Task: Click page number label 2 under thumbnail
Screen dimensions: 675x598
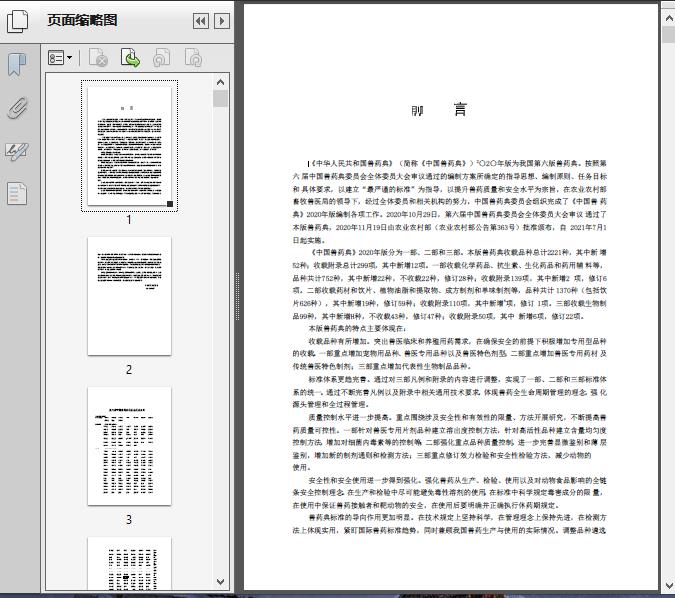Action: tap(129, 370)
